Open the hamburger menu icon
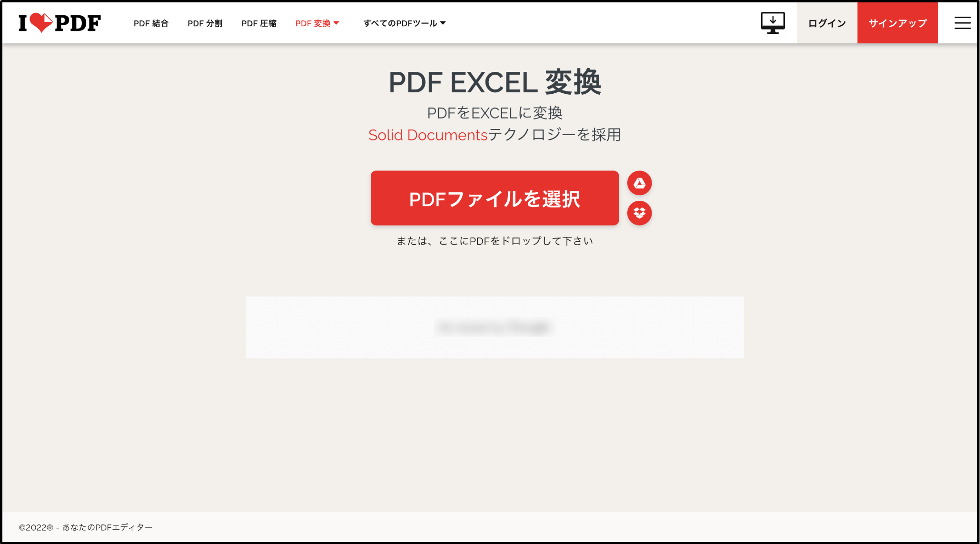The image size is (980, 544). pyautogui.click(x=962, y=23)
